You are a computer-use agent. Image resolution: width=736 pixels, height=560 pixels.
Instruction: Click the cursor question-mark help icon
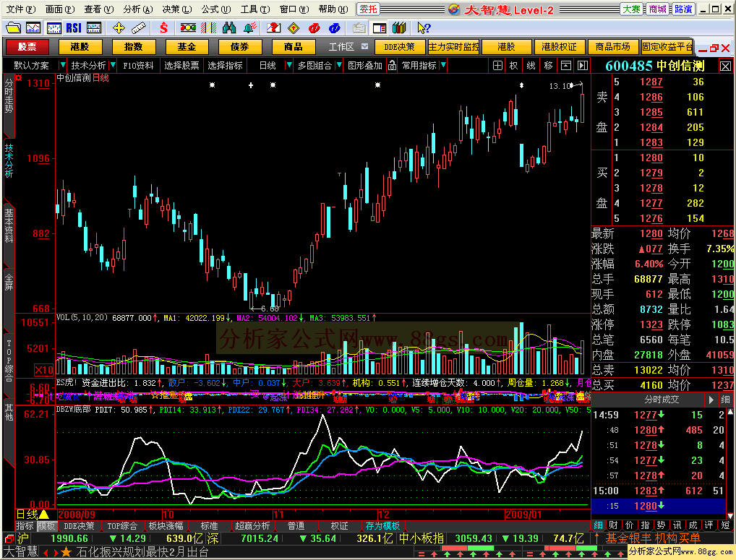(x=424, y=28)
